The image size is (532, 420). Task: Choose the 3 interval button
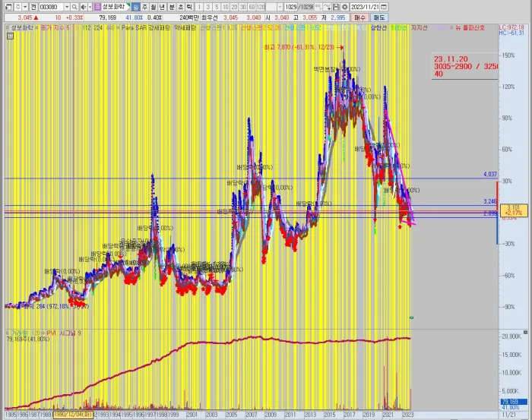coord(208,7)
